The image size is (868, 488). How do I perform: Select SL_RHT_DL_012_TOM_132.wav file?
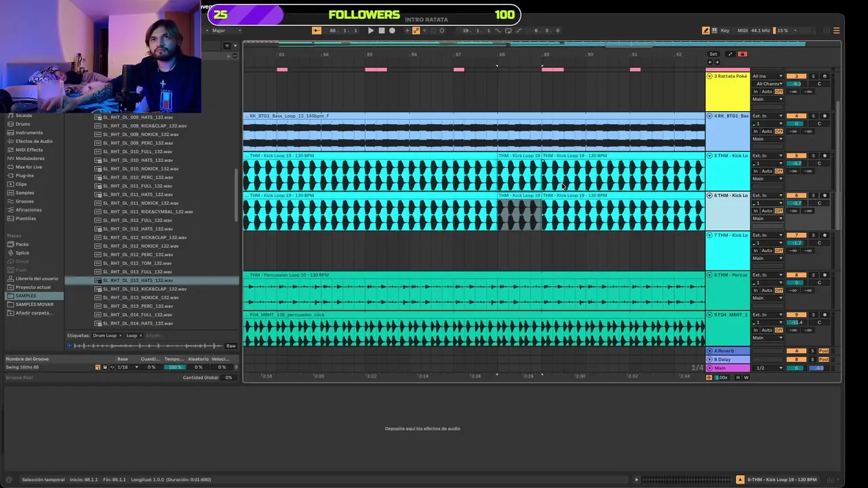point(137,263)
